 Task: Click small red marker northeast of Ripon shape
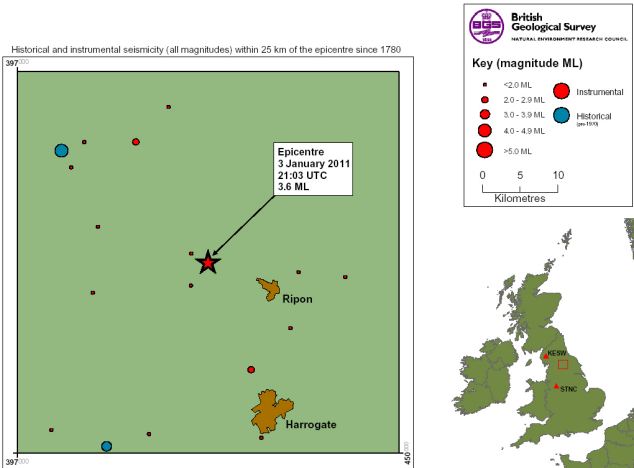coord(299,272)
